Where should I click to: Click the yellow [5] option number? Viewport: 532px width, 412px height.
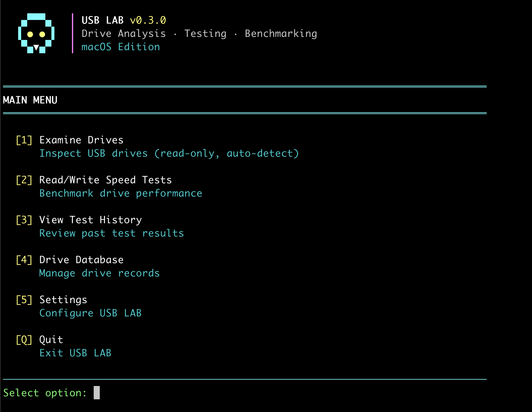tap(24, 299)
